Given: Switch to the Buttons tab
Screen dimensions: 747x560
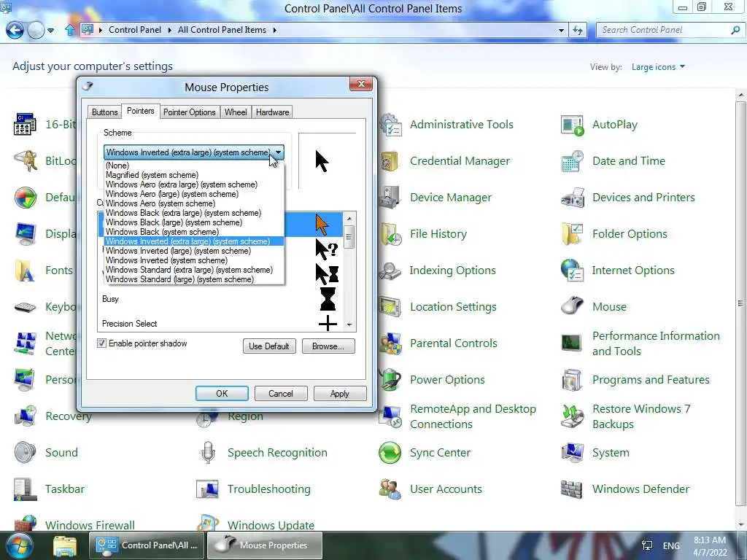Looking at the screenshot, I should (x=105, y=112).
